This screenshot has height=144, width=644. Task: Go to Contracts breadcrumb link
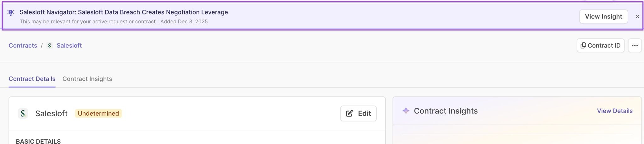tap(23, 45)
